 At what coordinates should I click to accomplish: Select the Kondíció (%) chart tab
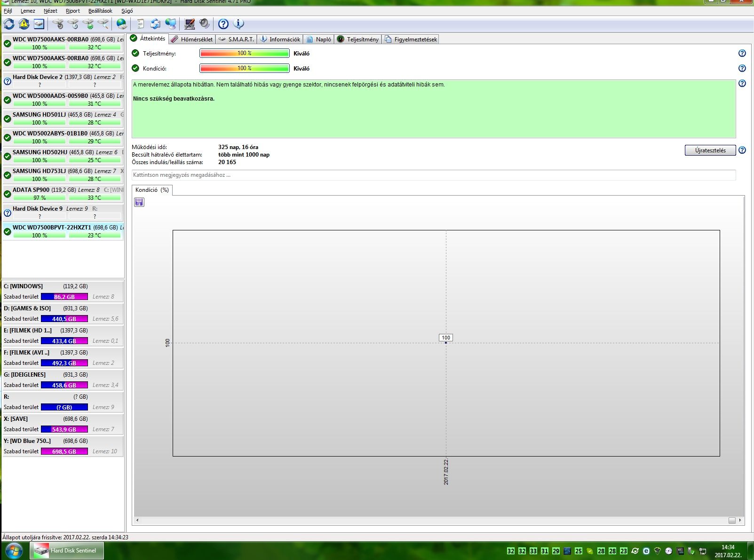pyautogui.click(x=152, y=190)
